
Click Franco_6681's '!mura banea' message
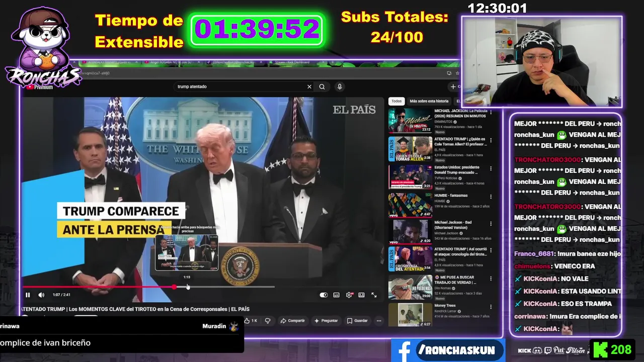click(x=568, y=254)
